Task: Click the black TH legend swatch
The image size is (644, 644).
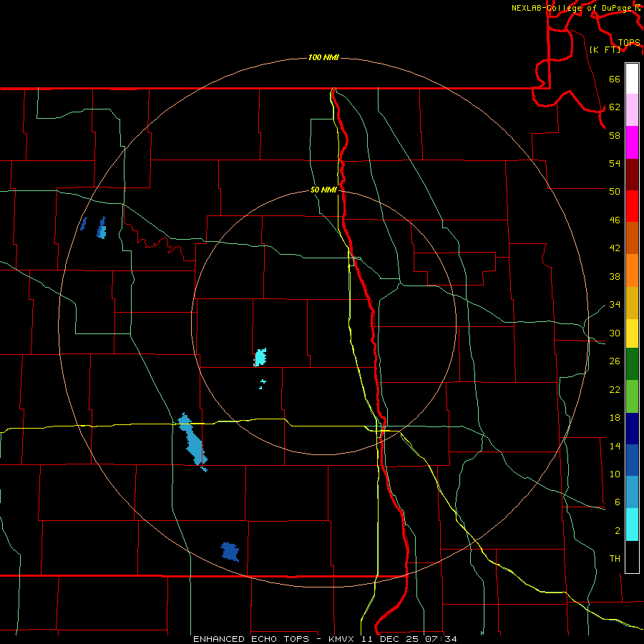Action: click(632, 557)
